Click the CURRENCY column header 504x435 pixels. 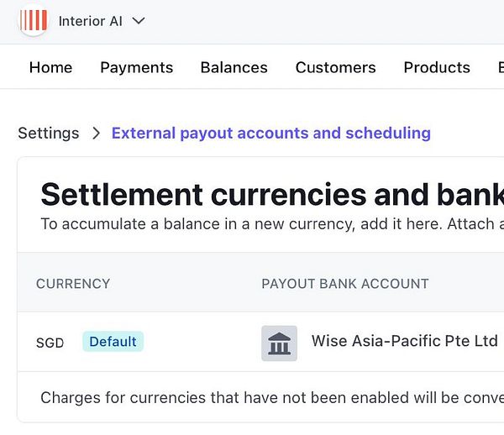(x=73, y=284)
